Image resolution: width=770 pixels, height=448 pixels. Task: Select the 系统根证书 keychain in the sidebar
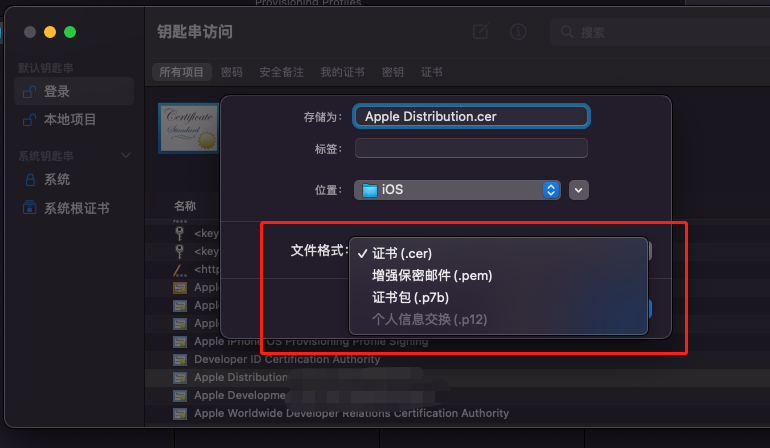(75, 208)
